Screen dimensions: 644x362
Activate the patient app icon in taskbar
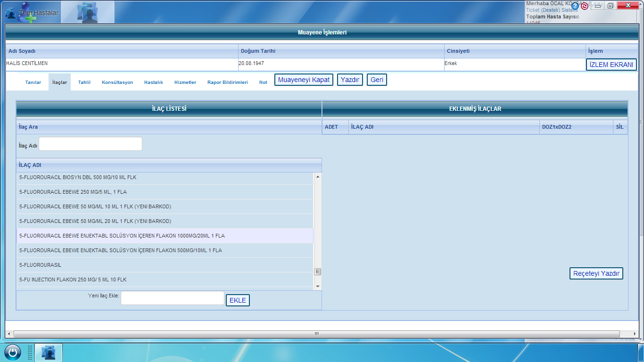49,353
